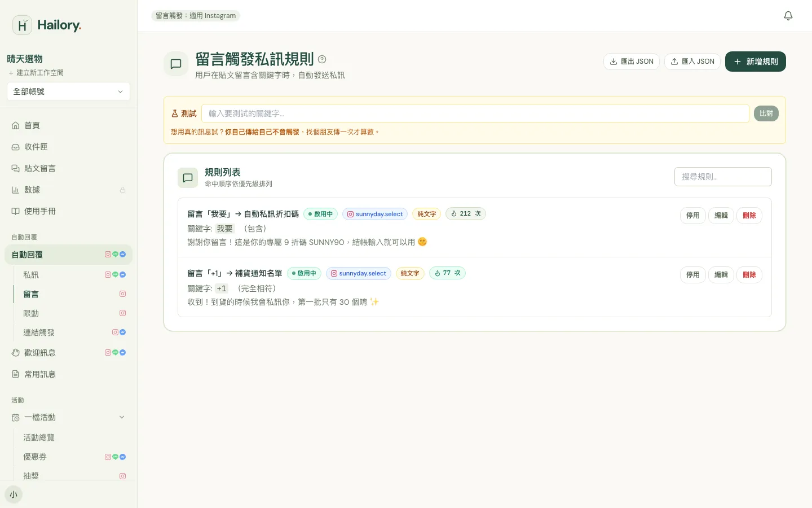Open 數據 in the sidebar
This screenshot has height=508, width=812.
point(68,190)
